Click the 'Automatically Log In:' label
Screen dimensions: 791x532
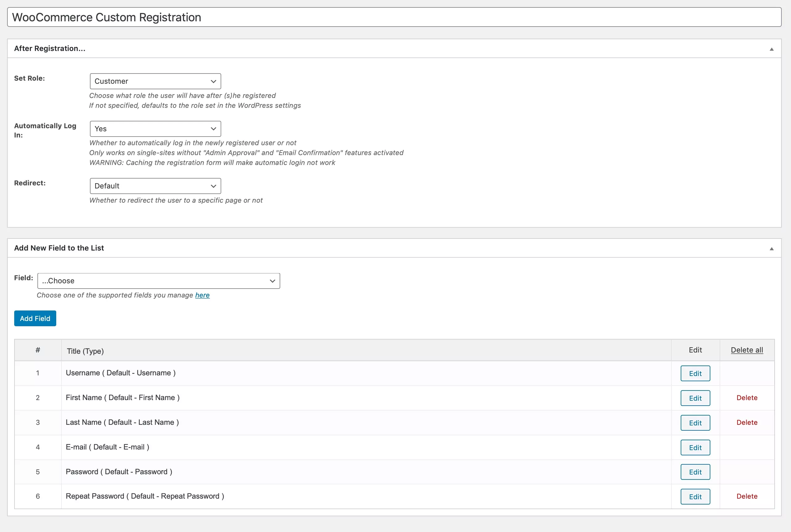pos(45,130)
